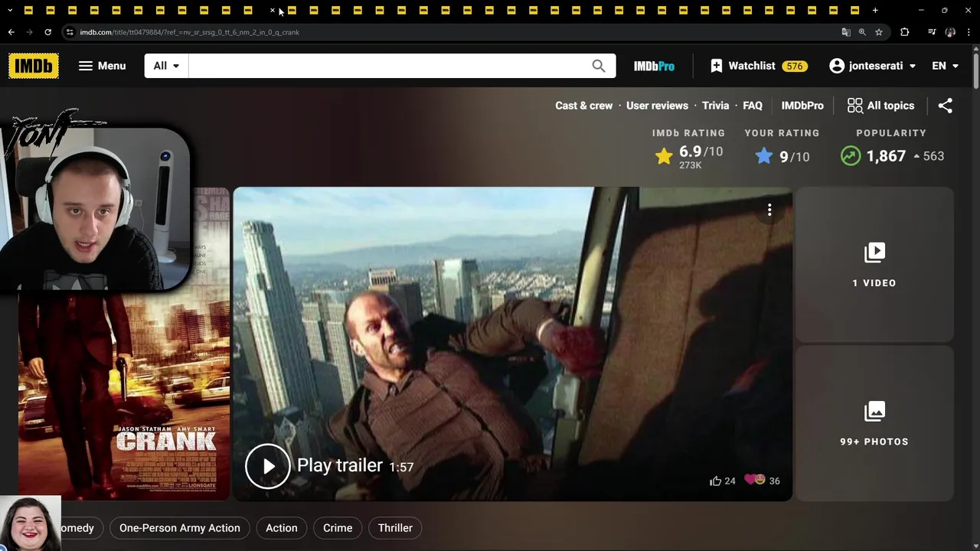Click green popularity trend icon
The image size is (980, 551).
coord(851,156)
